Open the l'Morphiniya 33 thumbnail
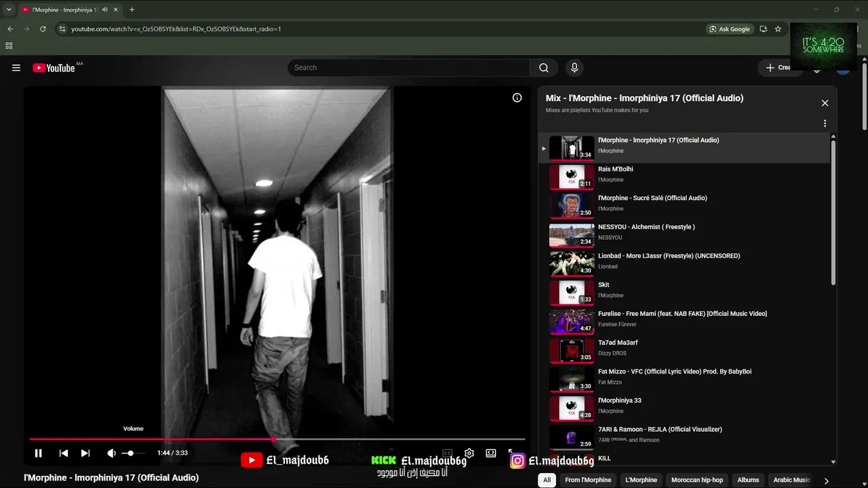868x488 pixels. (x=572, y=409)
